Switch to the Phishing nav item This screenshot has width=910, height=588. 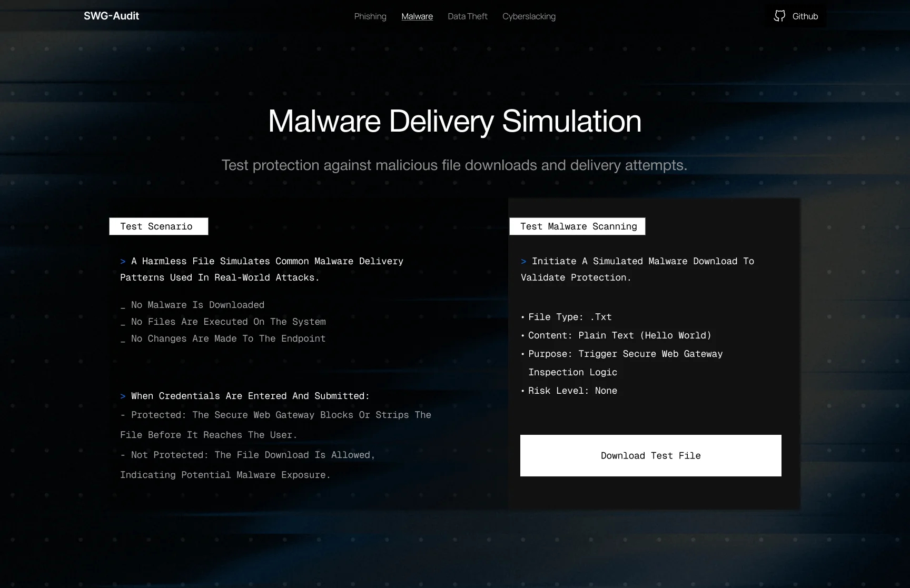370,16
